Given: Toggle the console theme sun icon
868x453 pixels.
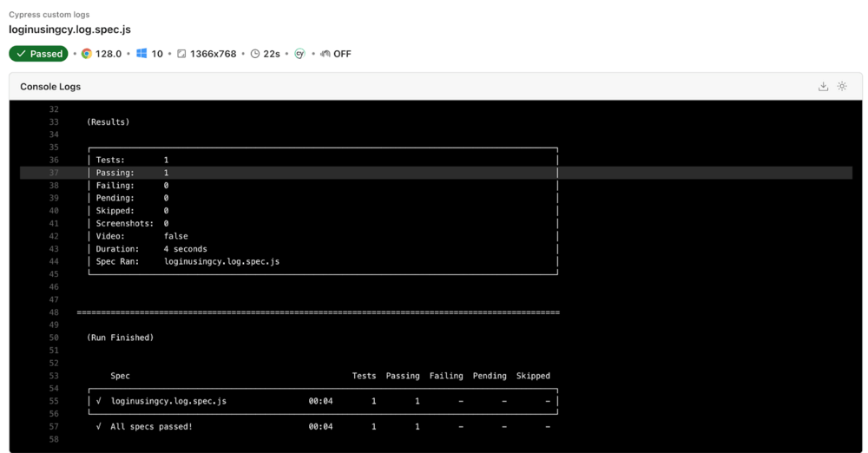Looking at the screenshot, I should click(842, 86).
